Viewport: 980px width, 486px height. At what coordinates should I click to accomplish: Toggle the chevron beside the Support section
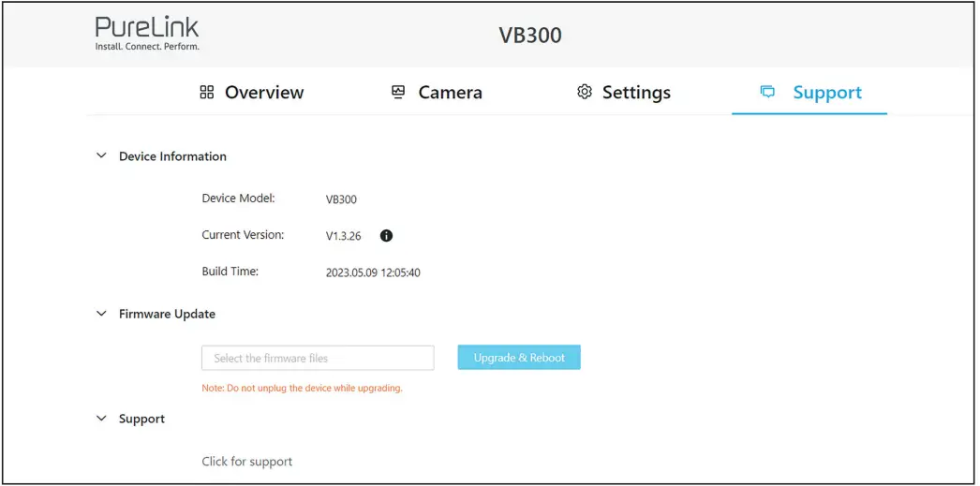101,419
